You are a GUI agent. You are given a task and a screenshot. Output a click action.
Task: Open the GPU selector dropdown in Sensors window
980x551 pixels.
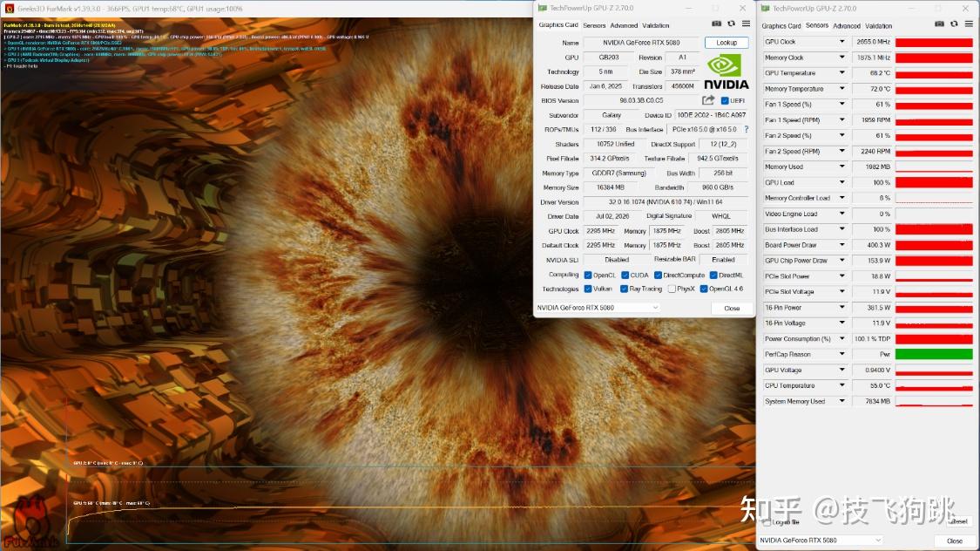point(821,540)
